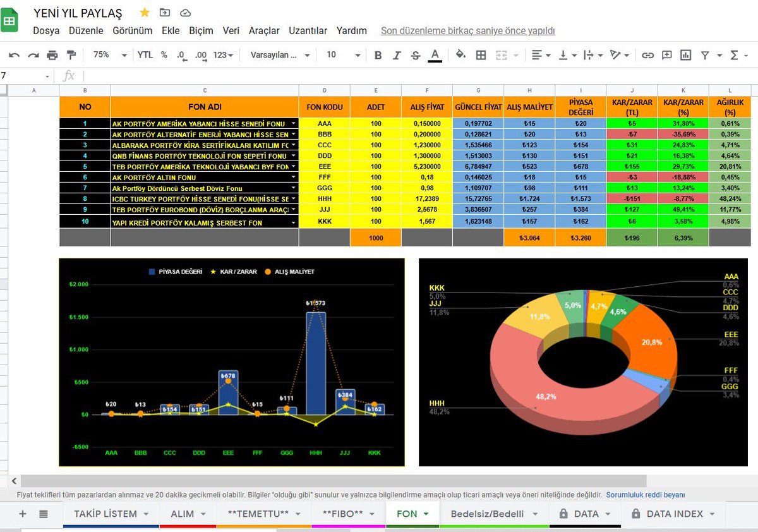
Task: Click the Insert comment icon
Action: pyautogui.click(x=666, y=55)
